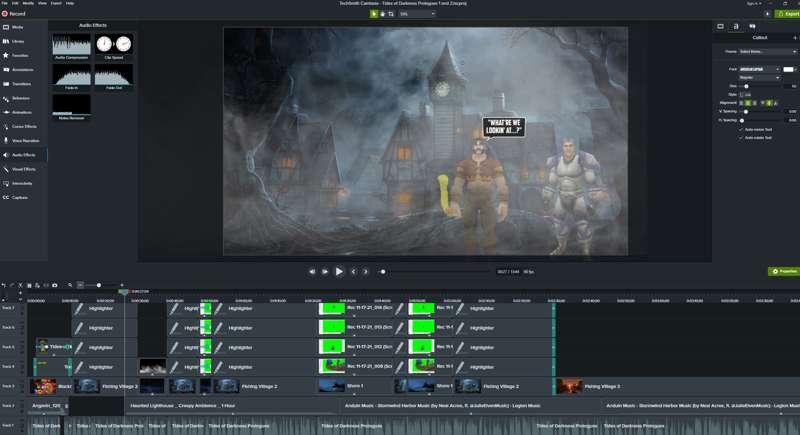Click the Paste icon in timeline toolbar
Screen dimensions: 800x435
click(37, 285)
